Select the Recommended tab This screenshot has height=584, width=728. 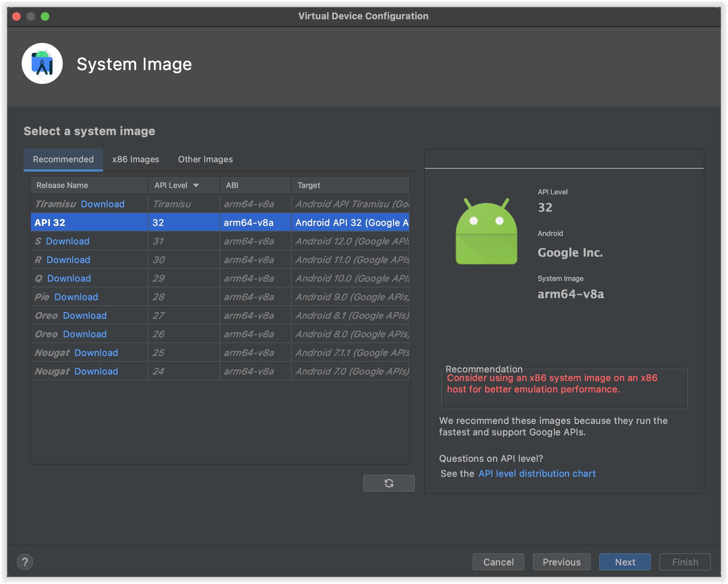[63, 159]
